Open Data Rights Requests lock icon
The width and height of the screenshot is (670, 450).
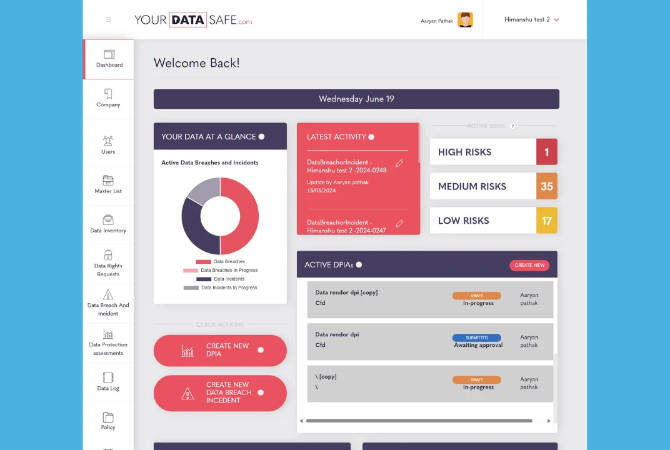pos(108,255)
